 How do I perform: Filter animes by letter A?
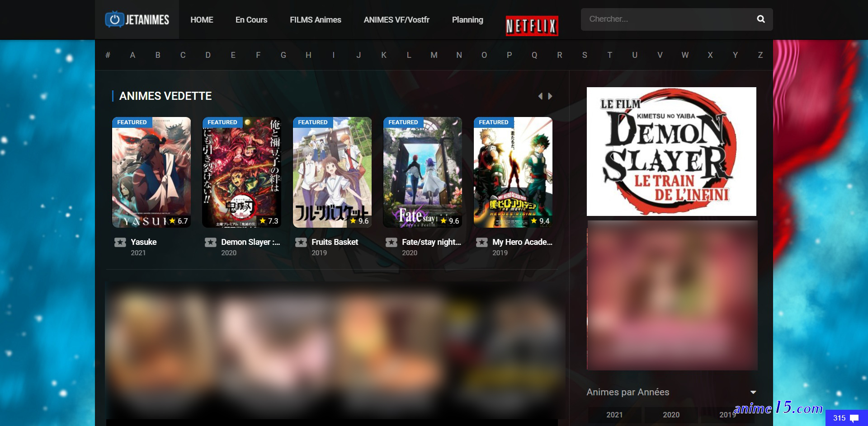pos(132,55)
